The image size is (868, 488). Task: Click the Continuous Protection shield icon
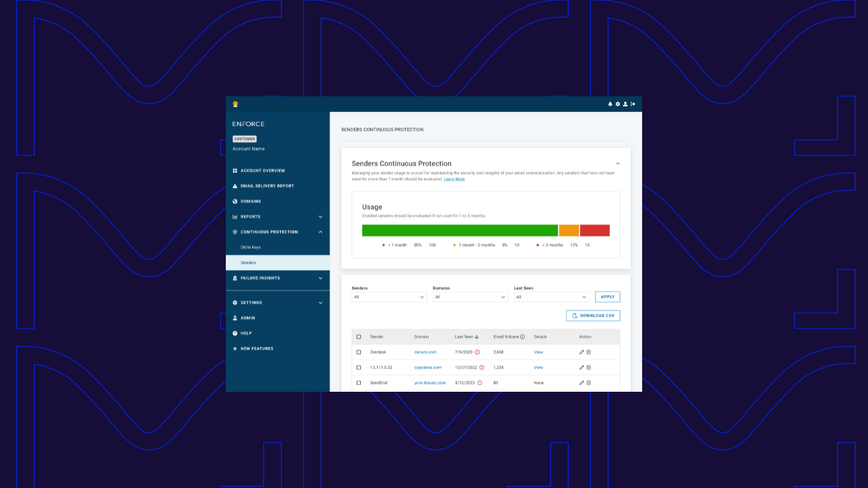tap(235, 231)
